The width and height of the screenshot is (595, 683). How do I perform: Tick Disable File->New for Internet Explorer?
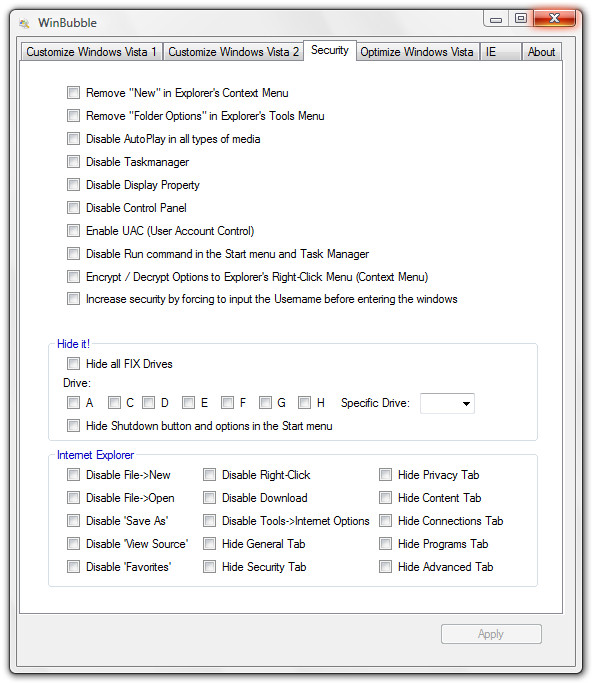click(x=74, y=475)
